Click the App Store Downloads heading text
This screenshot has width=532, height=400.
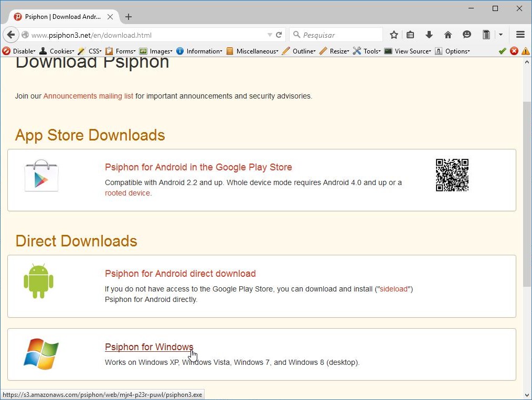pos(90,135)
